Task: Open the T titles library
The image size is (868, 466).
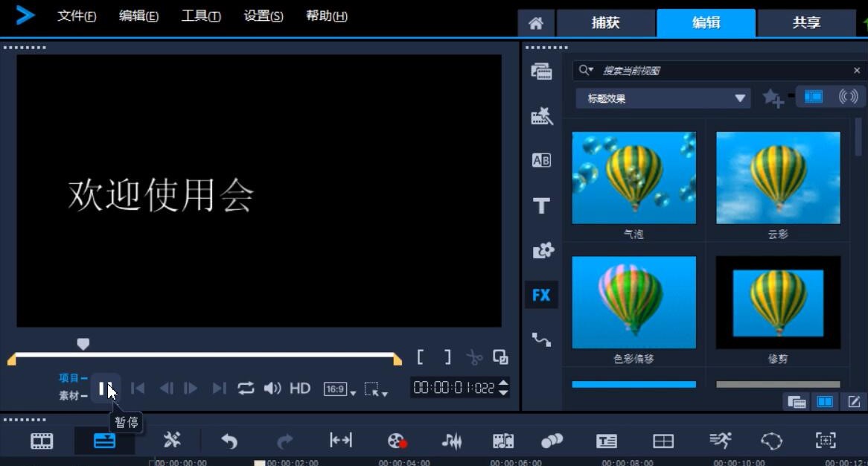Action: (541, 205)
